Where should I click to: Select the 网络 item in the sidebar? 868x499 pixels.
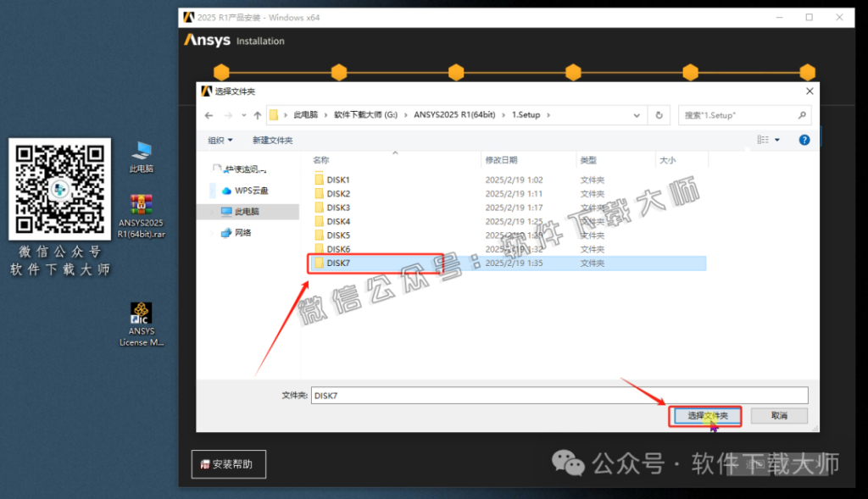(x=242, y=233)
